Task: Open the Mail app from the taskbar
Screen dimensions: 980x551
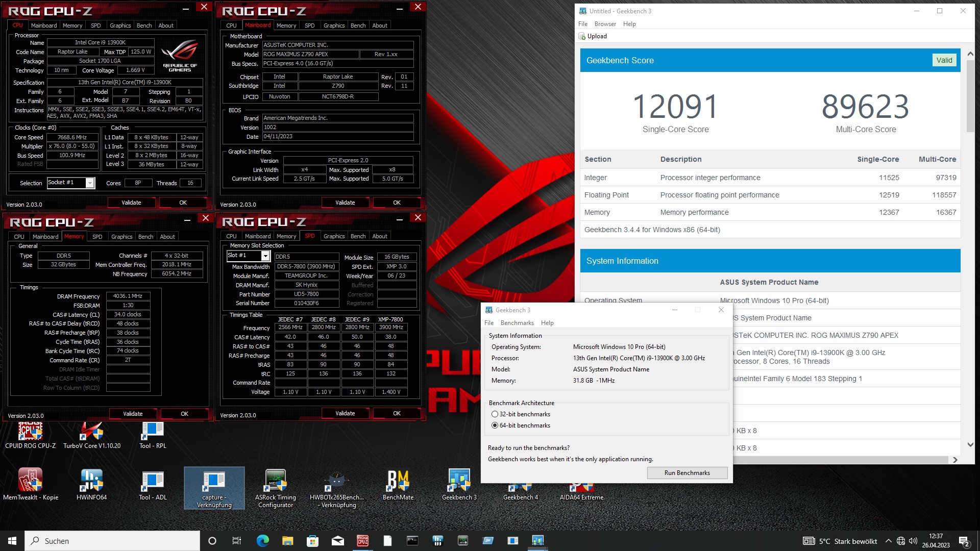Action: (338, 541)
